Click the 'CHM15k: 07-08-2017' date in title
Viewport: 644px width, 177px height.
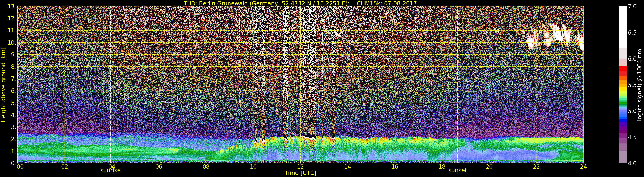pyautogui.click(x=387, y=3)
